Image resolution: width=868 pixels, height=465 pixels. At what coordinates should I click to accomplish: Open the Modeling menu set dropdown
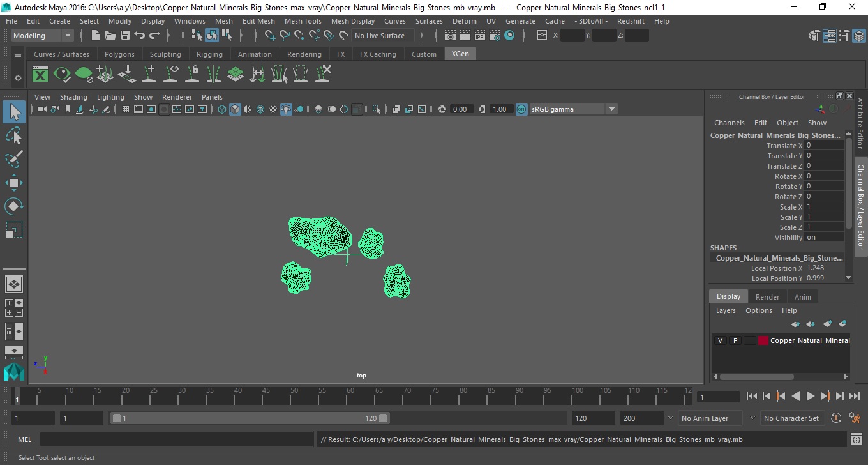pos(42,36)
